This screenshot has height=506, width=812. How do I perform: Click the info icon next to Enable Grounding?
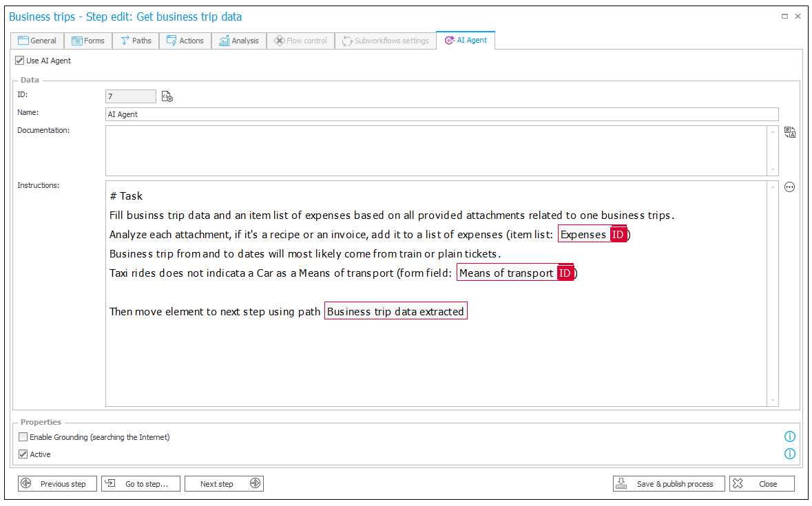click(790, 436)
